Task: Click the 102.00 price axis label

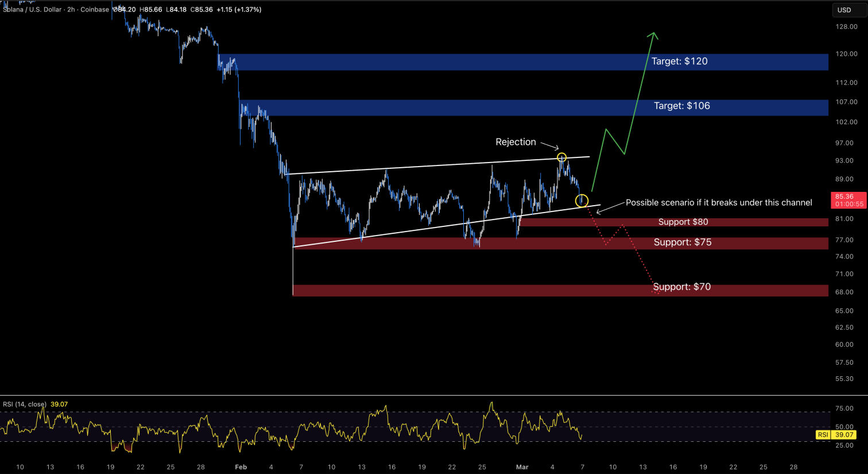Action: tap(847, 122)
